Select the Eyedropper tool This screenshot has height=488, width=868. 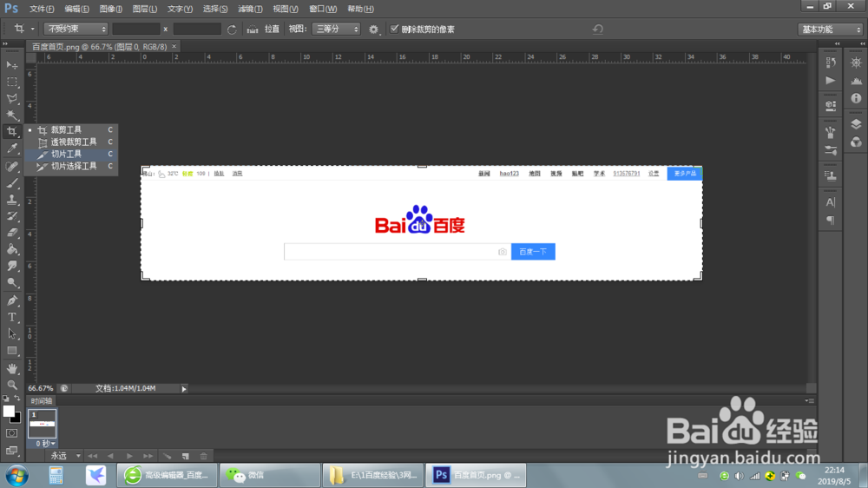tap(11, 148)
